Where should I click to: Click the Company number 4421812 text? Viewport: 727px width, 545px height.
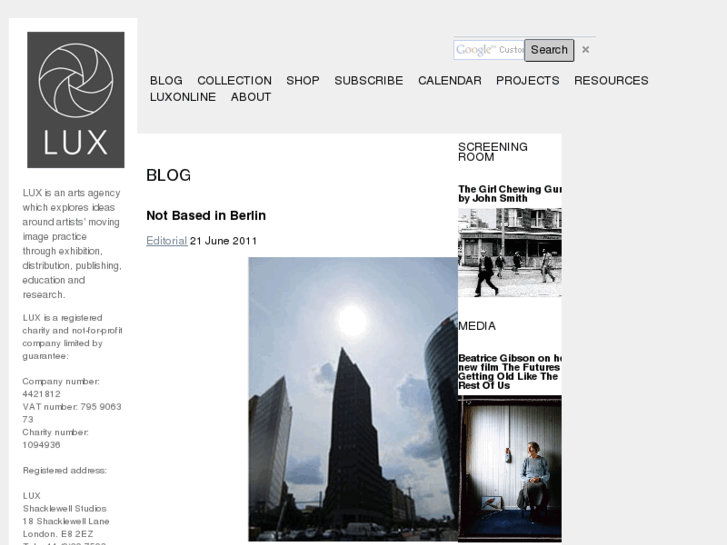[x=61, y=388]
